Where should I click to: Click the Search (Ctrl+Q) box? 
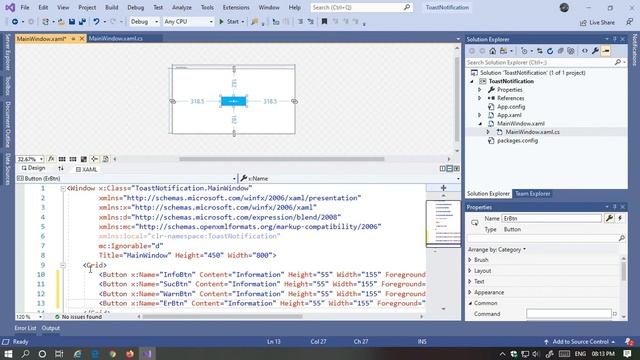pos(361,7)
